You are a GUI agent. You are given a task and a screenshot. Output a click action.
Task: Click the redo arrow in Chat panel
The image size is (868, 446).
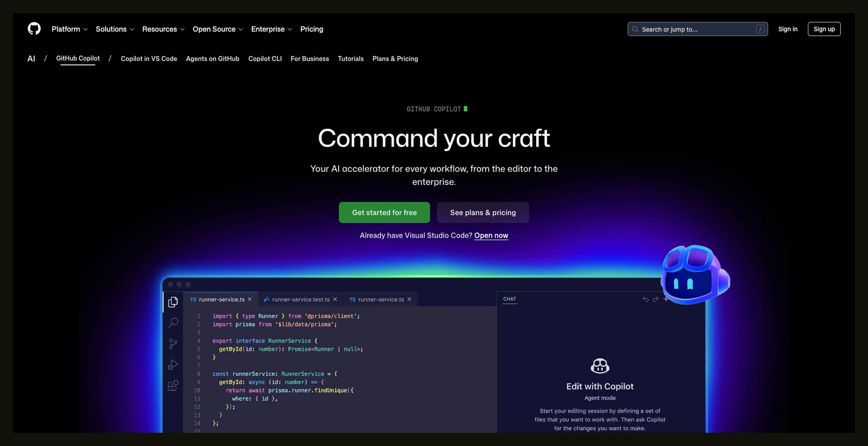pyautogui.click(x=655, y=299)
